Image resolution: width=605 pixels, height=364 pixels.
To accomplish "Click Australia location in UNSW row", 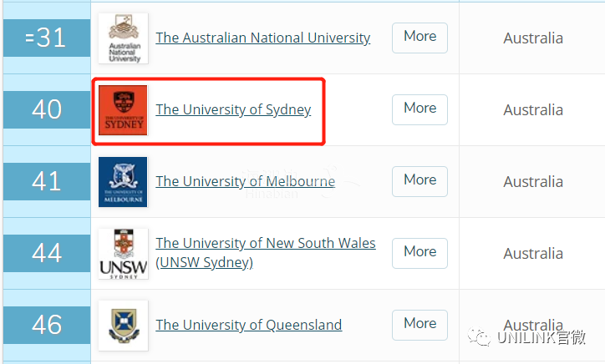I will coord(533,253).
